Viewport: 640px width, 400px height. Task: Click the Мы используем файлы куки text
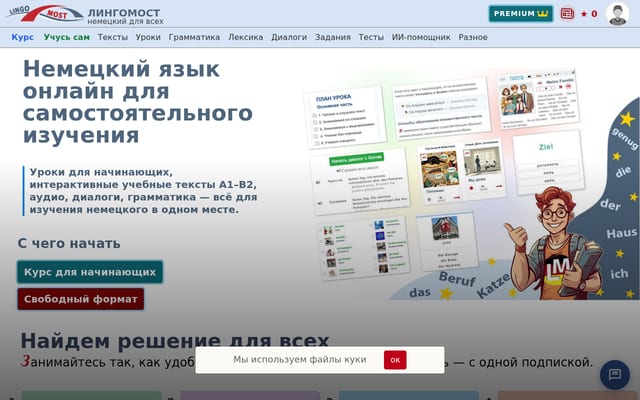(x=300, y=360)
